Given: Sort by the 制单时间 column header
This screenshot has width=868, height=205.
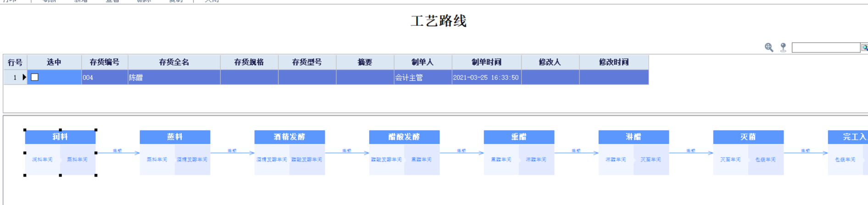Looking at the screenshot, I should [486, 62].
